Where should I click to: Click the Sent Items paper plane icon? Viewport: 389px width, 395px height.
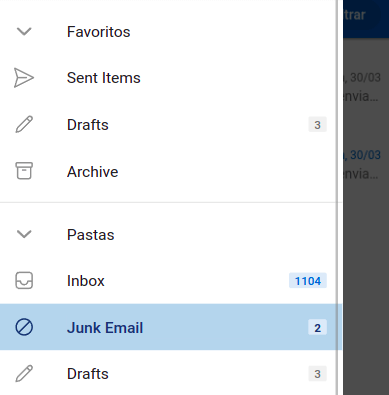point(24,78)
